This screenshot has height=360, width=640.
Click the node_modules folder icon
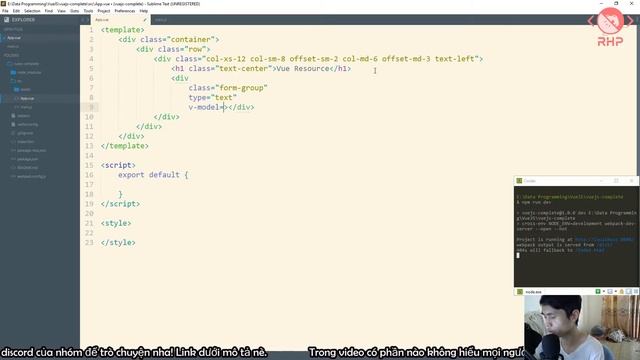click(x=13, y=72)
